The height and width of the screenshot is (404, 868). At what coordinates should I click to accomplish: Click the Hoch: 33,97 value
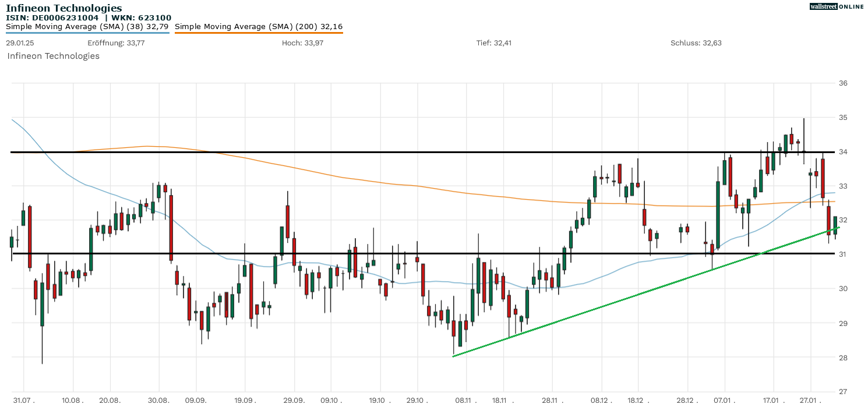(302, 43)
